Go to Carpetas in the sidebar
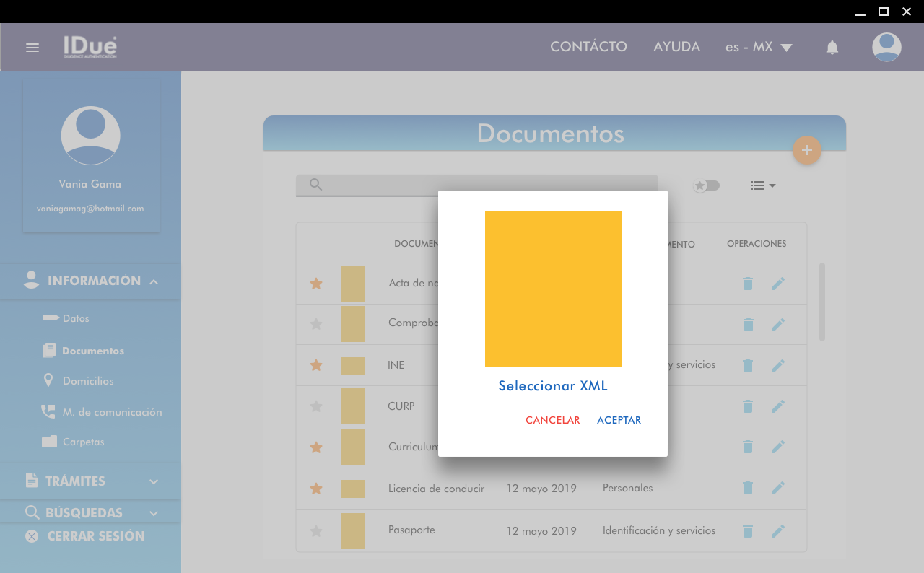 point(83,442)
